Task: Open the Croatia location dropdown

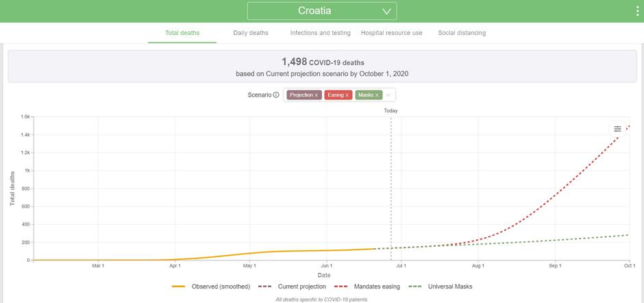Action: 321,11
